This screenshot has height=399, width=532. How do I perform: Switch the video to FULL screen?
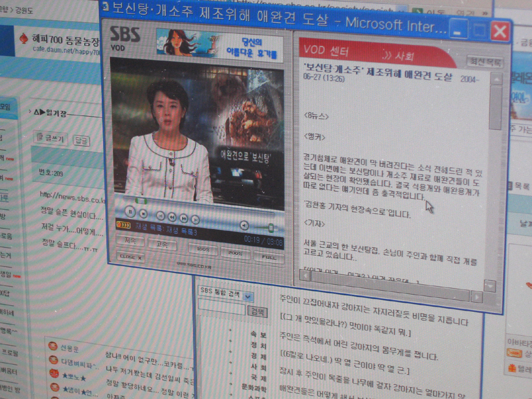tap(269, 257)
